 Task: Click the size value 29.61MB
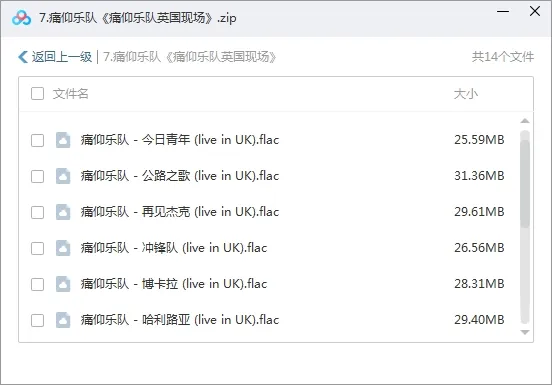479,212
